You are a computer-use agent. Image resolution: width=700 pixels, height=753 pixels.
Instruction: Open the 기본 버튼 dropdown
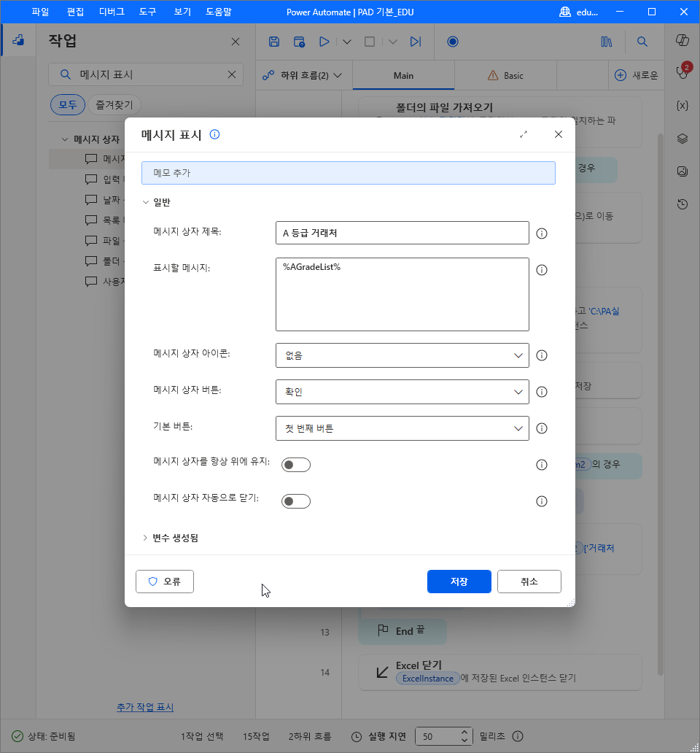pyautogui.click(x=402, y=428)
